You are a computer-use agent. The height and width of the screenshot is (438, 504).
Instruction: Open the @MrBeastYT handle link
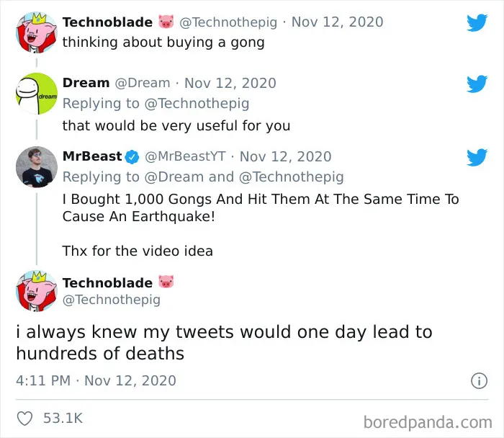pyautogui.click(x=185, y=156)
